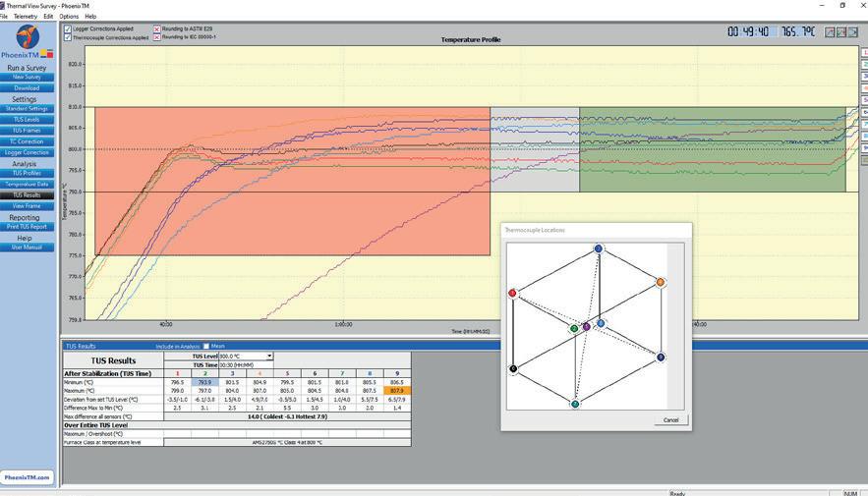Select dark blue right-side thermocouple node
The height and width of the screenshot is (496, 868).
(x=661, y=358)
